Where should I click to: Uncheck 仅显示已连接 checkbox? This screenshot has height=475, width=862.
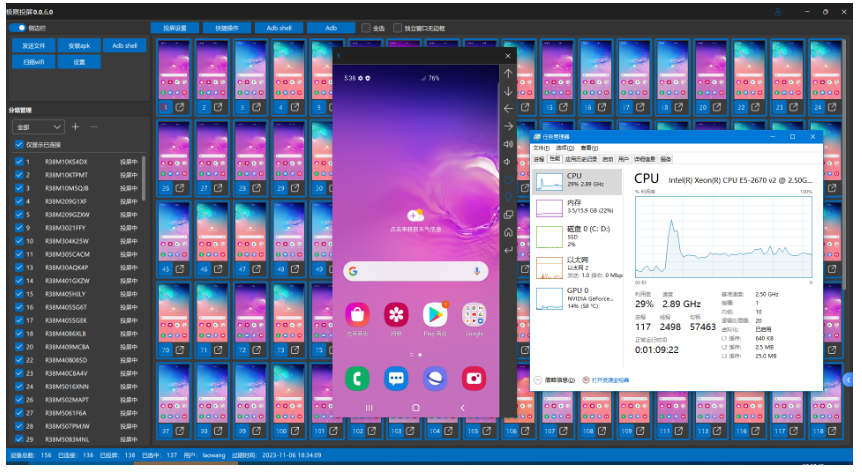(19, 145)
